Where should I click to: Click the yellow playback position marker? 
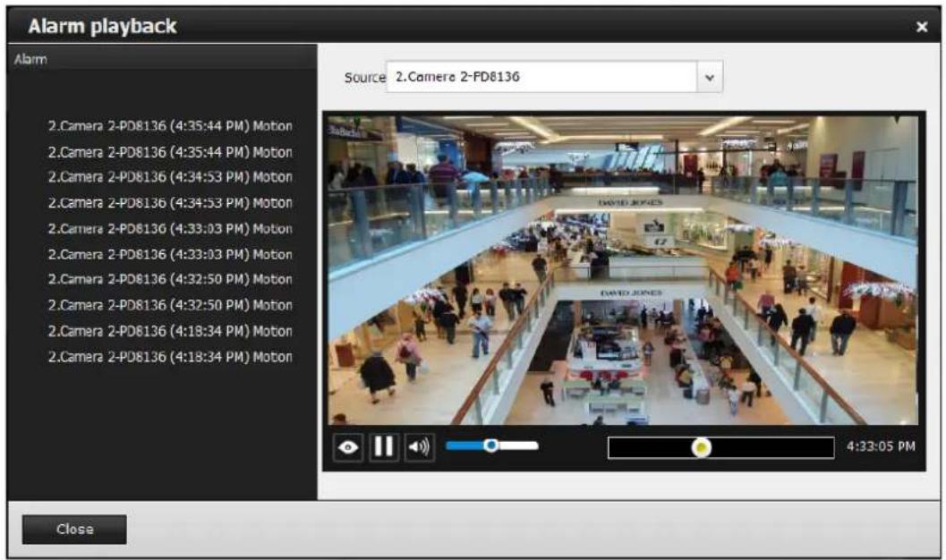coord(701,447)
